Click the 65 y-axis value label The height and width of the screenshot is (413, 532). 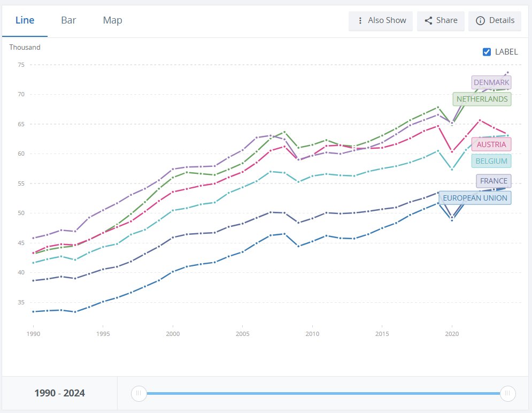coord(21,124)
